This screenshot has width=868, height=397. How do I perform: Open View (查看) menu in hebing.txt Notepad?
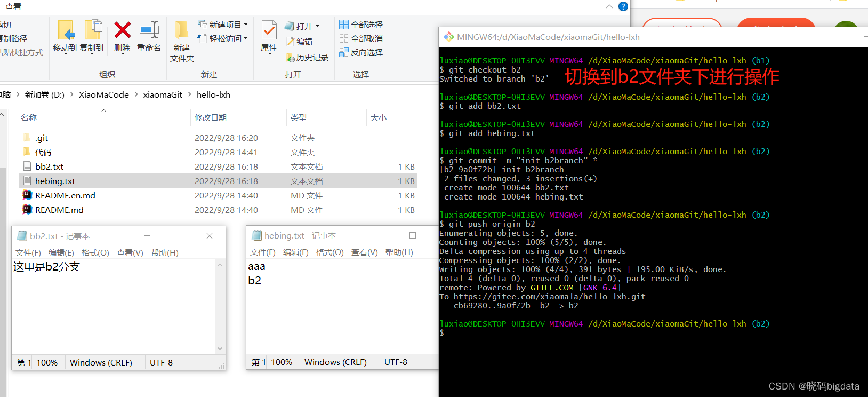[x=365, y=252]
